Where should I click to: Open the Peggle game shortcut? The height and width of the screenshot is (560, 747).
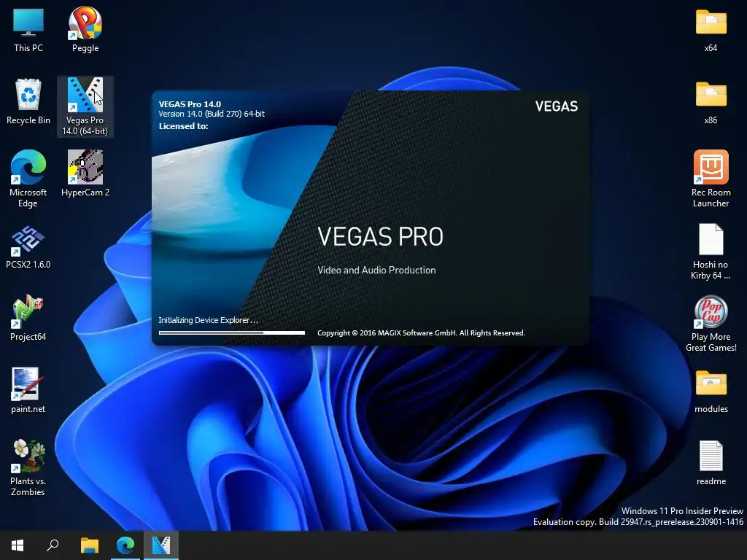[x=85, y=28]
